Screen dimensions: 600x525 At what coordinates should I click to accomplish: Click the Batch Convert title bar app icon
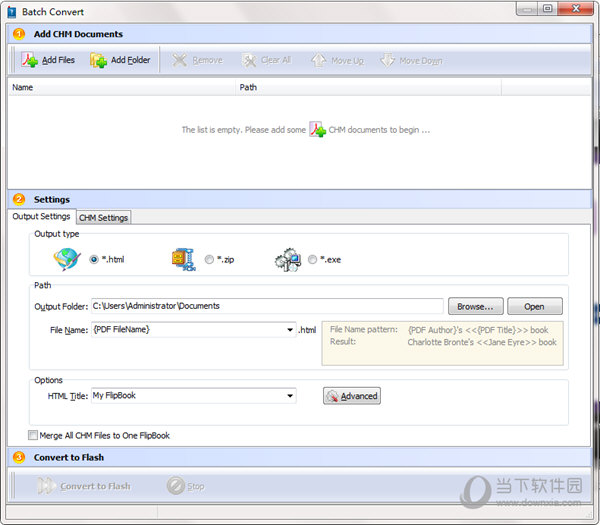(x=11, y=12)
